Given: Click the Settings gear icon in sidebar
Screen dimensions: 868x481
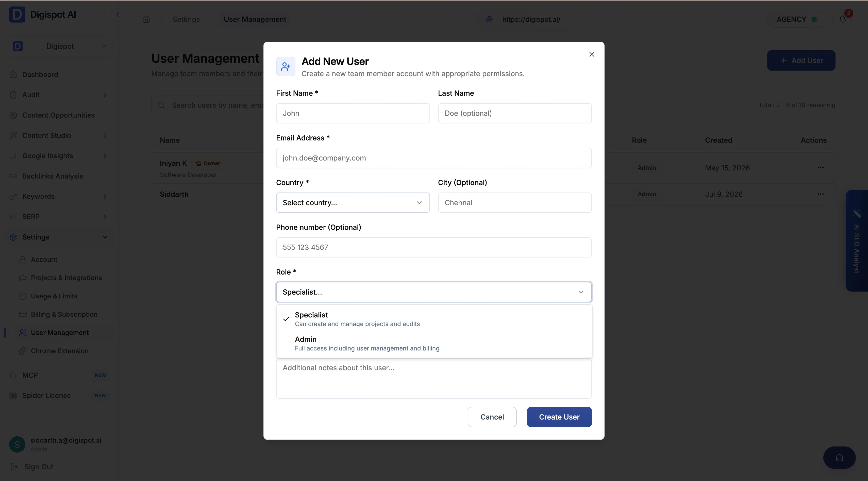Looking at the screenshot, I should 13,237.
